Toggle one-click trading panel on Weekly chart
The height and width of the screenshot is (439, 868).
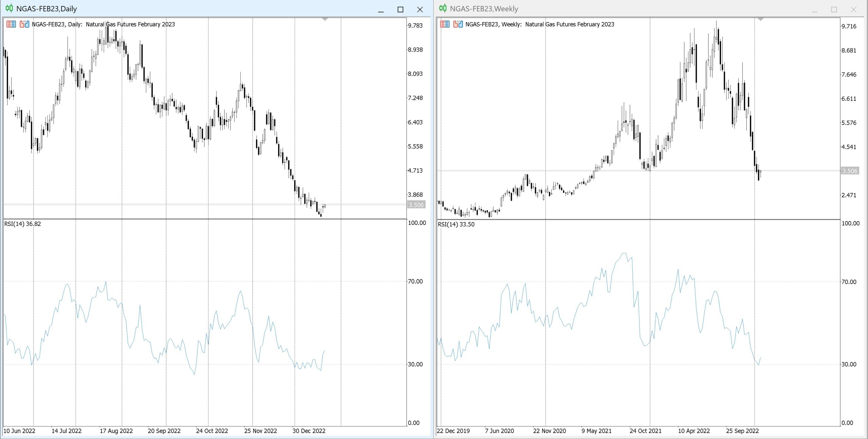(x=458, y=24)
